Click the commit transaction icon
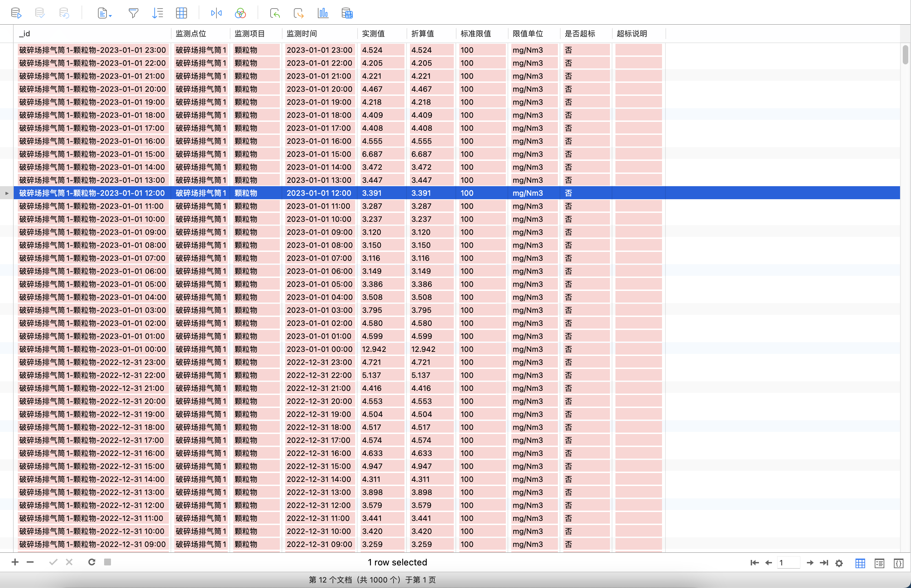This screenshot has width=911, height=588. click(40, 13)
